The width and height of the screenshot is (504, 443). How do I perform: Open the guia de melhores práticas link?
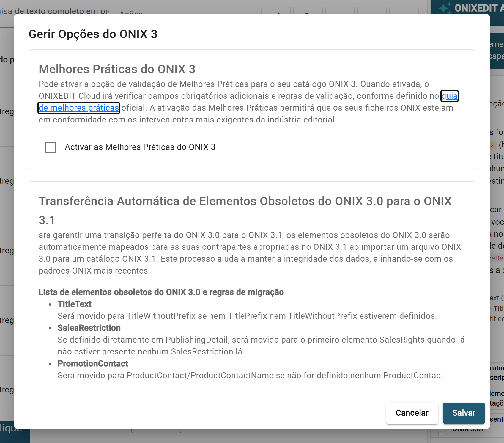point(79,108)
